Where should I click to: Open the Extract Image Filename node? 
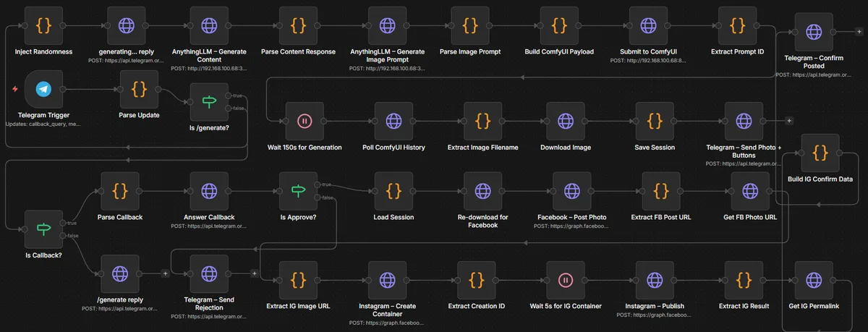coord(481,121)
